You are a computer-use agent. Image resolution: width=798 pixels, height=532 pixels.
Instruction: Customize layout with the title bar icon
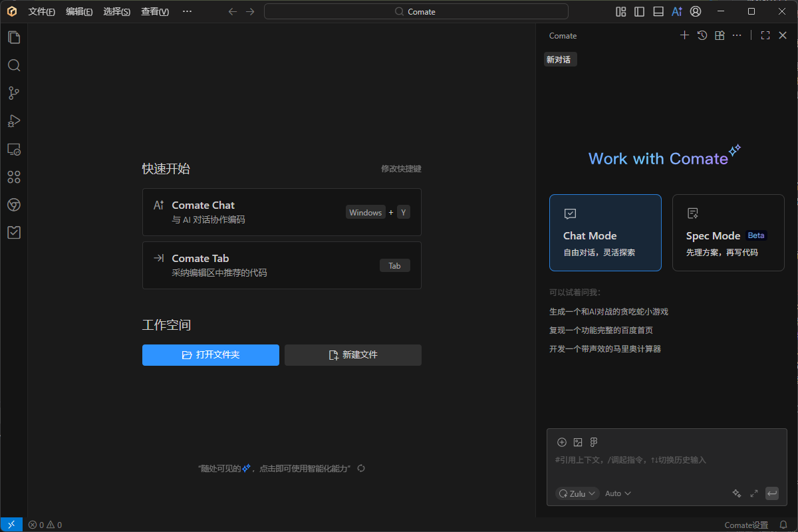[x=621, y=11]
